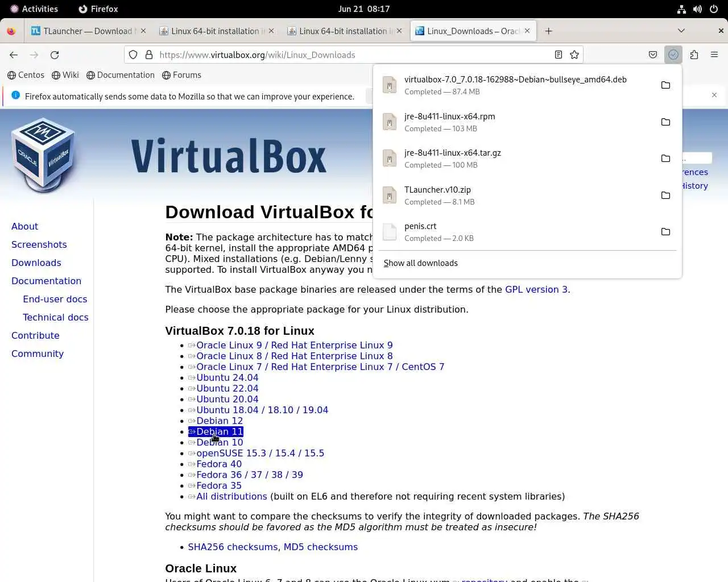Open SHA256 checksums link
This screenshot has height=582, width=728.
(233, 547)
